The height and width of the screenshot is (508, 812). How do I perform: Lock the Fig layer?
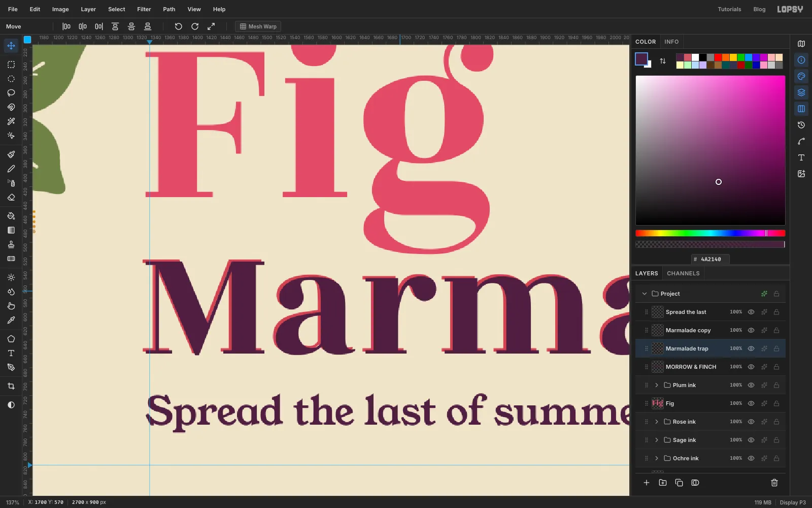[776, 403]
